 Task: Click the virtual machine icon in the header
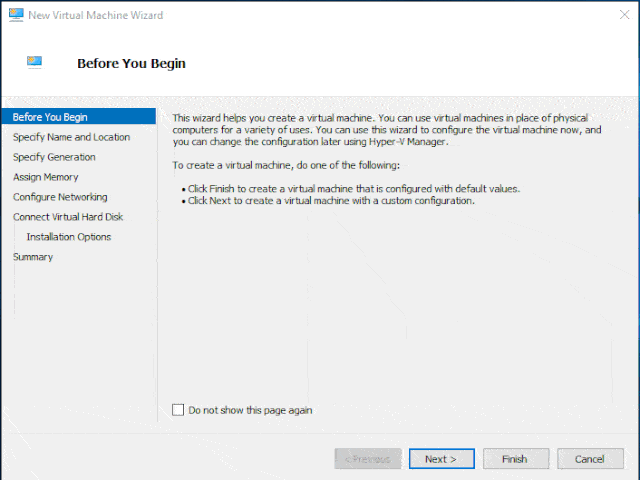point(34,62)
